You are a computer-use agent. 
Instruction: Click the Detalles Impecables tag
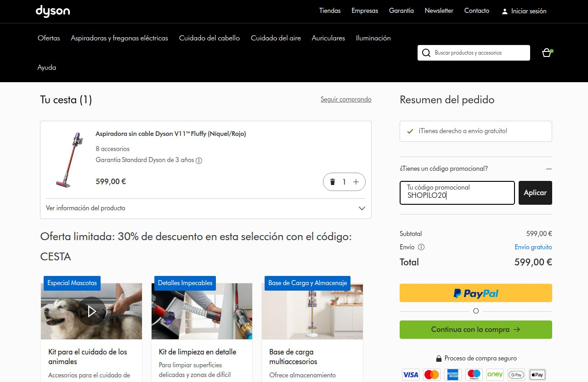(x=185, y=283)
